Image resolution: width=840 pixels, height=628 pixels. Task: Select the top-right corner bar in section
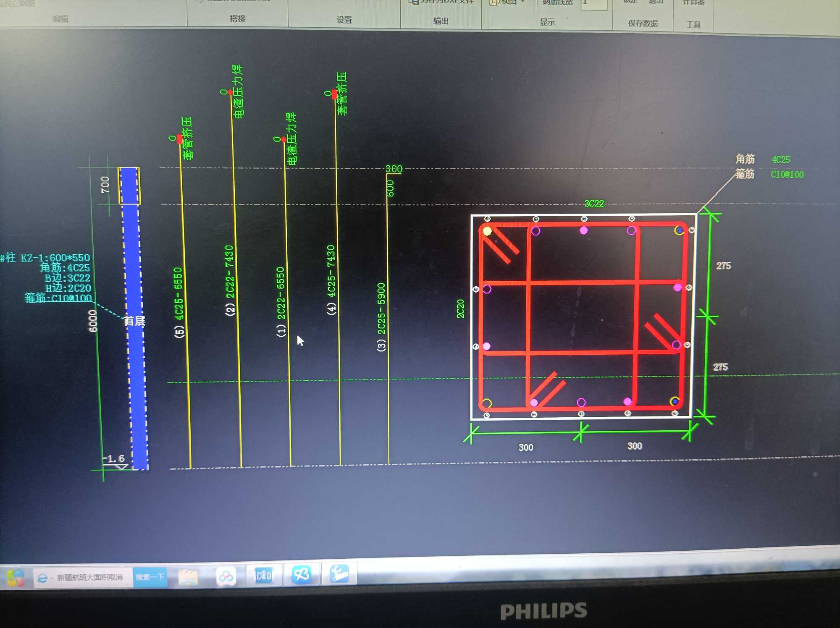[x=679, y=230]
